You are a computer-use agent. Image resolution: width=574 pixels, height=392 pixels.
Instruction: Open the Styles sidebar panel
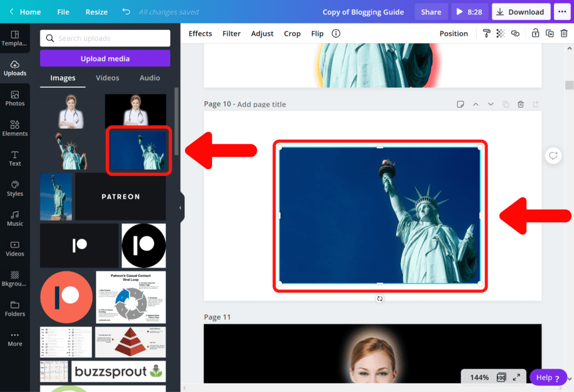(15, 188)
